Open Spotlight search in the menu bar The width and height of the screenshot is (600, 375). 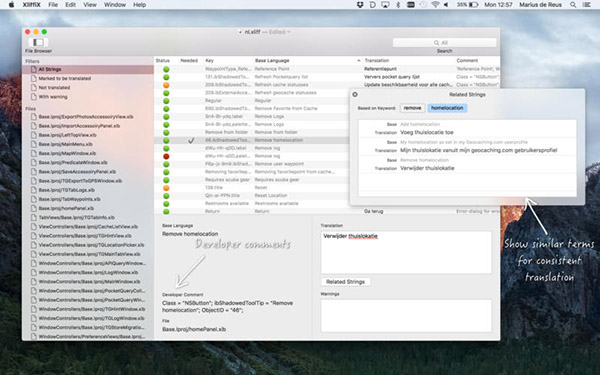pyautogui.click(x=572, y=5)
